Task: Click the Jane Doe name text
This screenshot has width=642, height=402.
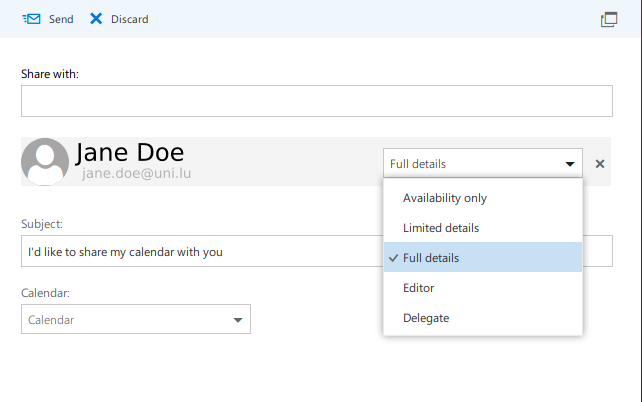Action: [130, 152]
